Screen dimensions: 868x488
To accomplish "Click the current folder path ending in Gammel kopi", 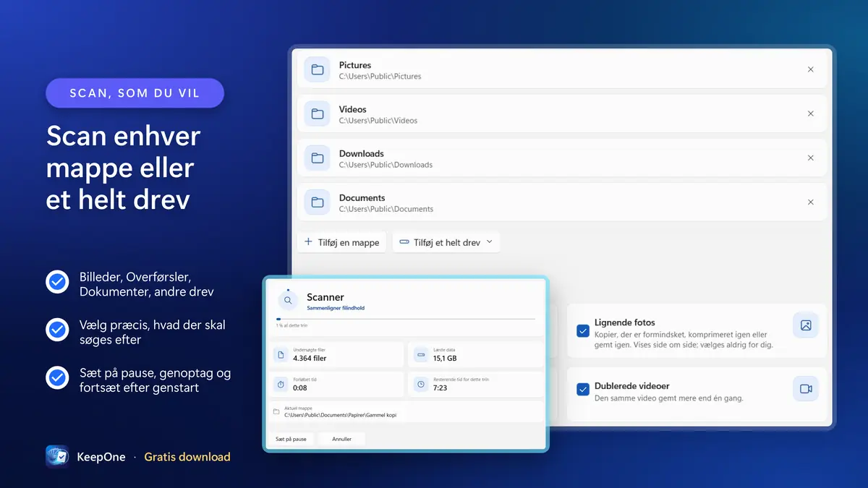I will tap(340, 415).
